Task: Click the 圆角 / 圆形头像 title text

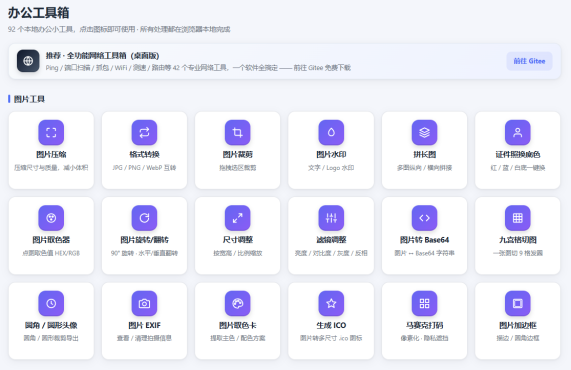Action: (51, 325)
